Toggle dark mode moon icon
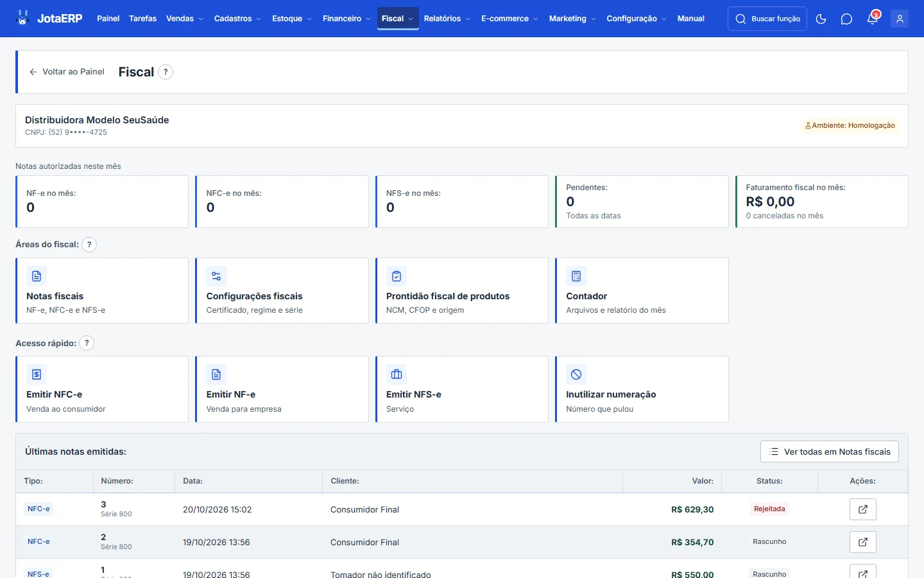The width and height of the screenshot is (924, 578). click(821, 19)
